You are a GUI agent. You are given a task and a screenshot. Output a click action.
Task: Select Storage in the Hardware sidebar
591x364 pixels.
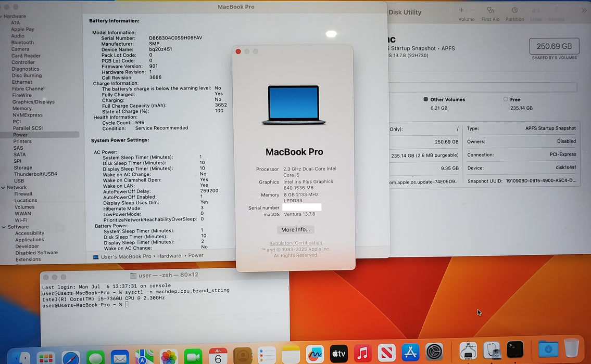click(22, 167)
